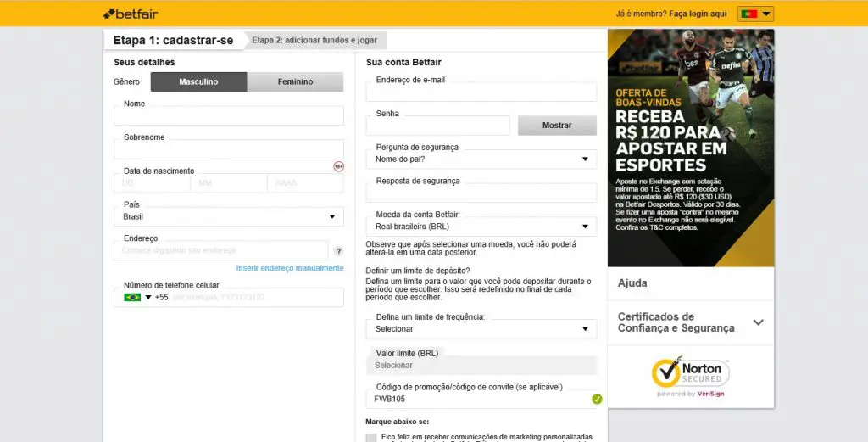868x442 pixels.
Task: Focus the Nome input field
Action: pos(229,115)
